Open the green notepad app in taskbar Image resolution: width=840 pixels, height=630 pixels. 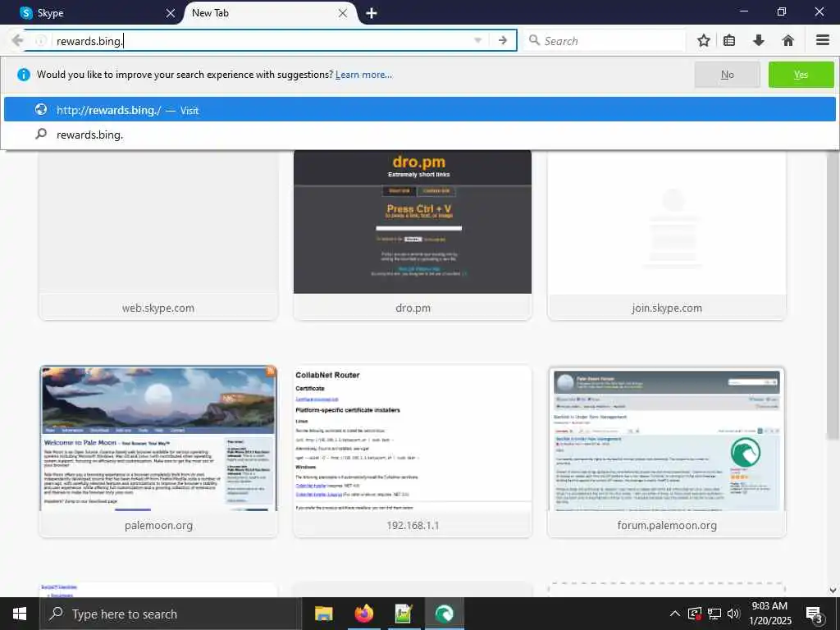404,614
